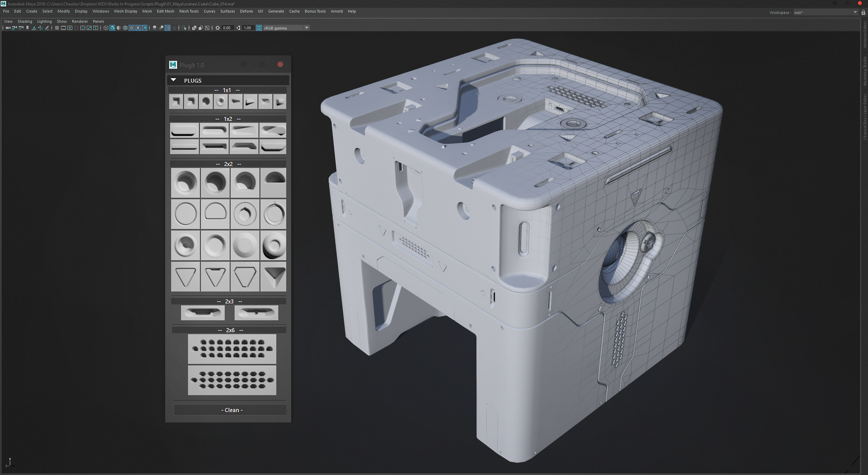Select the first 2x6 vent holes plug
The image size is (868, 475).
232,349
